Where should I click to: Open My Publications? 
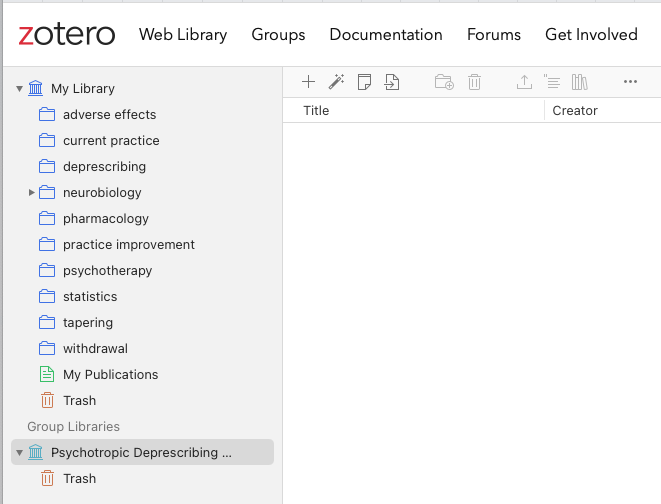click(110, 375)
